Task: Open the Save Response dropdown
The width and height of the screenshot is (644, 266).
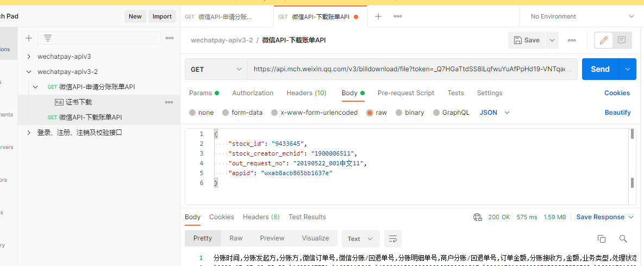Action: click(606, 217)
